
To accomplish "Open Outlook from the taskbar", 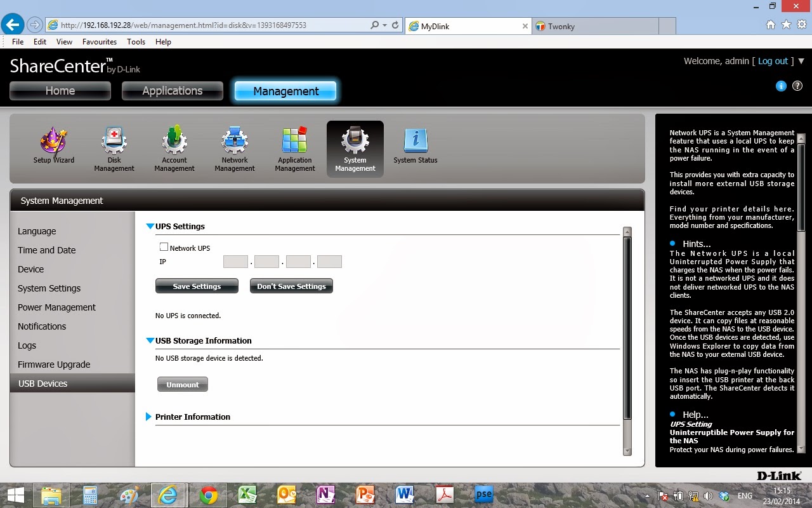I will pyautogui.click(x=287, y=495).
